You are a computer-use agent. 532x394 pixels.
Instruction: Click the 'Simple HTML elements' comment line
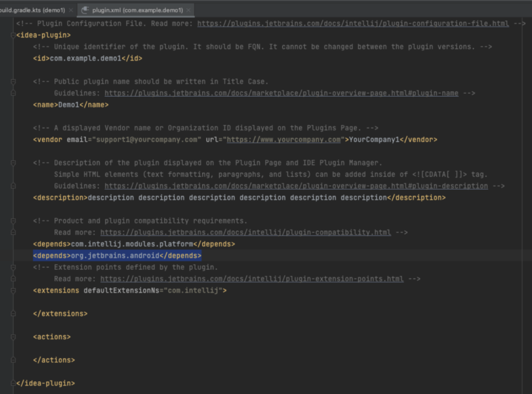point(271,175)
